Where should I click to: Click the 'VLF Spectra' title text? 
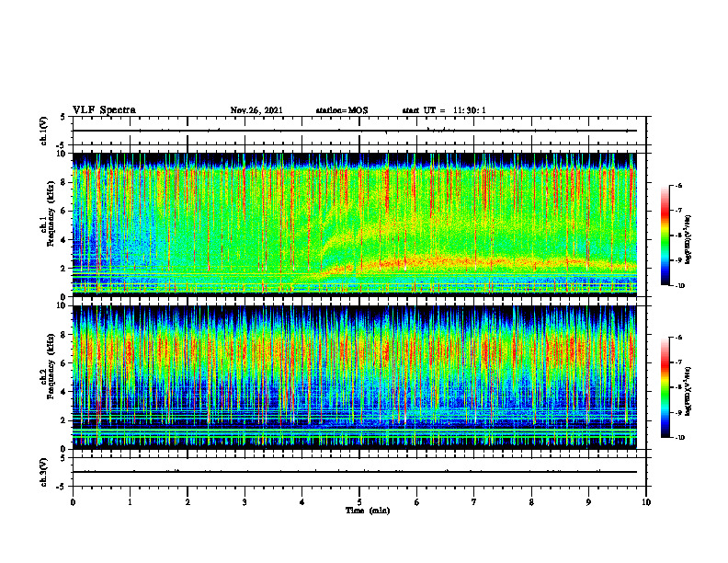point(104,110)
